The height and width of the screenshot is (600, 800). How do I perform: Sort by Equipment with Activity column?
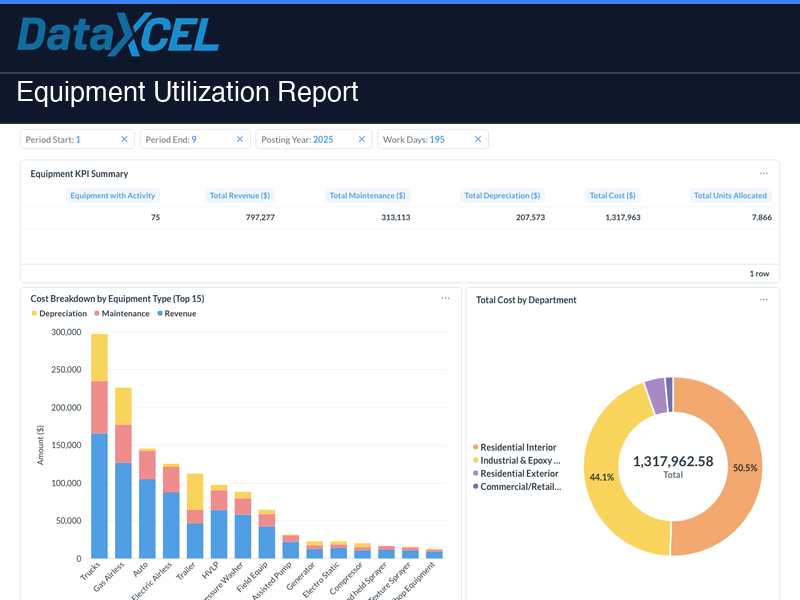pyautogui.click(x=112, y=196)
